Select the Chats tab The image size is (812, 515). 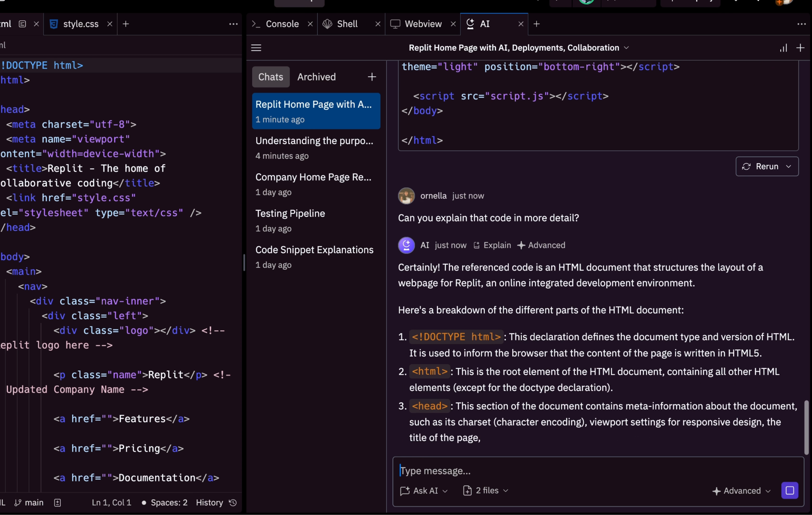tap(271, 77)
